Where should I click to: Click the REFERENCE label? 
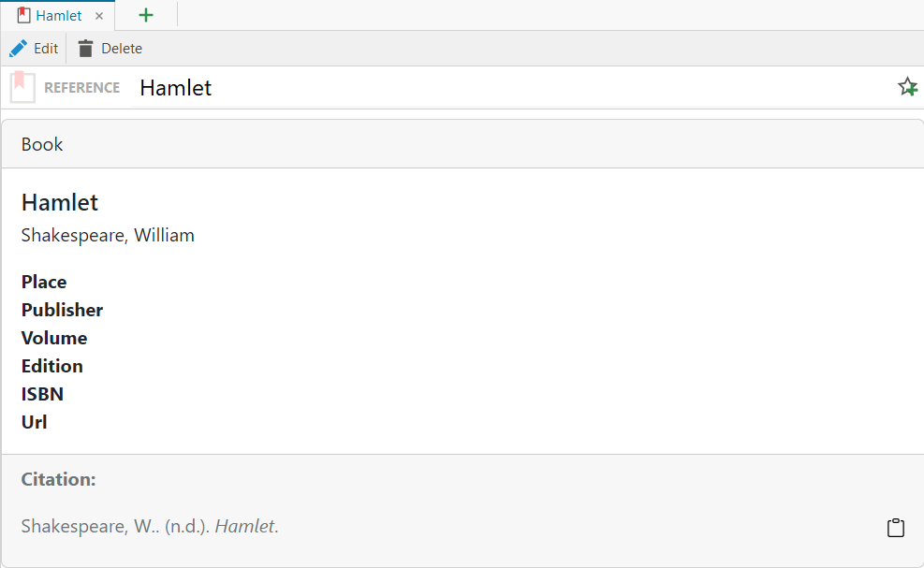82,88
